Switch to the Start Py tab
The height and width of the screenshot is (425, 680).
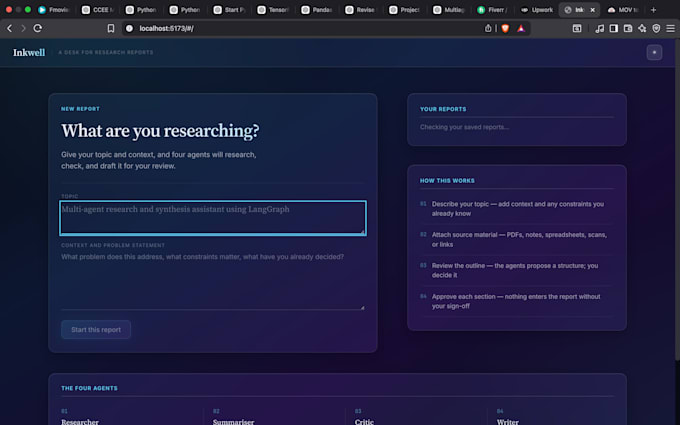[229, 10]
